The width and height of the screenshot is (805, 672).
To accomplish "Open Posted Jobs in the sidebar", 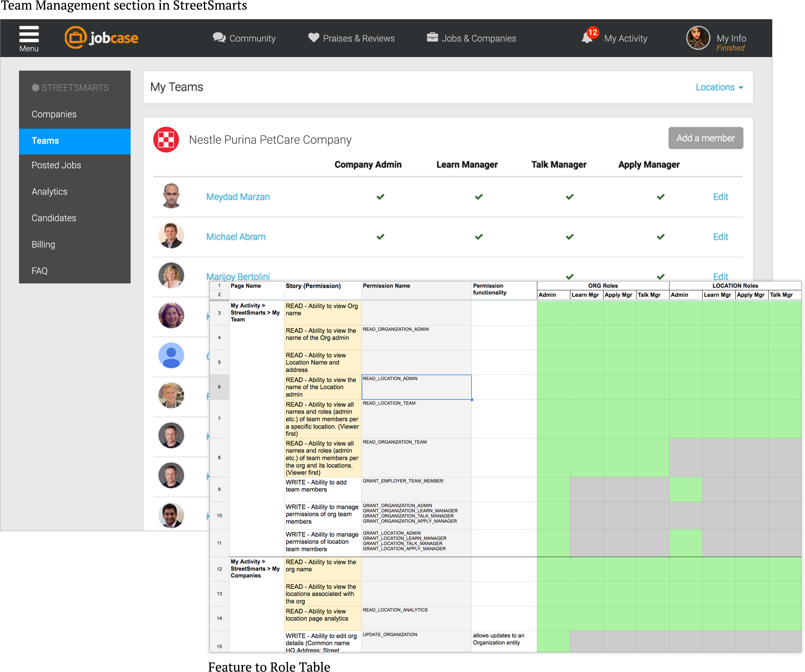I will [75, 165].
